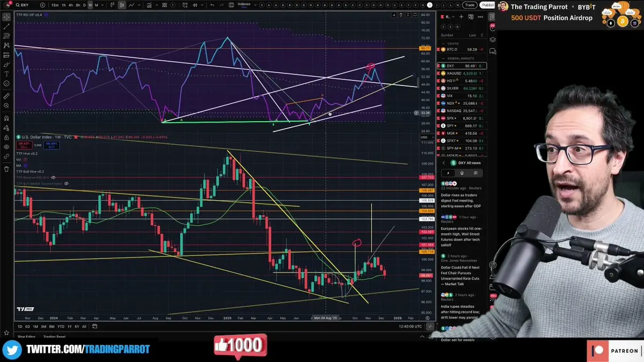Open the Trading Panel tab
This screenshot has height=362, width=644.
pyautogui.click(x=54, y=337)
